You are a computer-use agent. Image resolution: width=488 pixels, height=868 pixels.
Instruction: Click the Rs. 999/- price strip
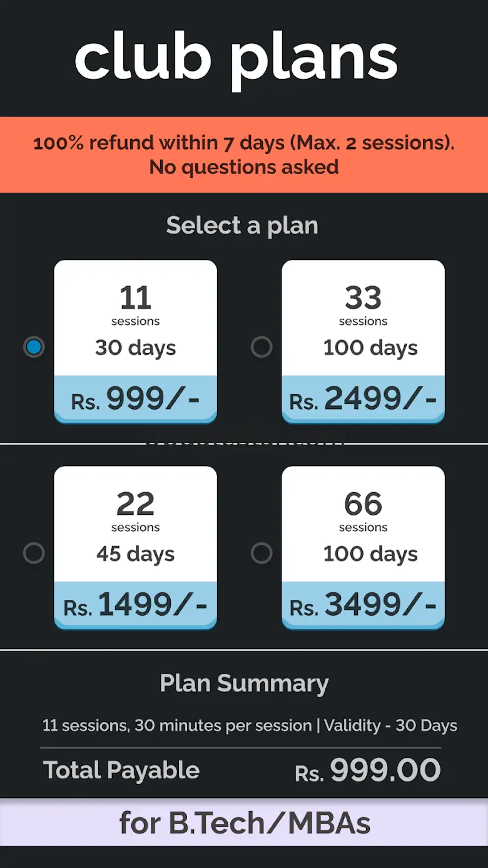135,399
